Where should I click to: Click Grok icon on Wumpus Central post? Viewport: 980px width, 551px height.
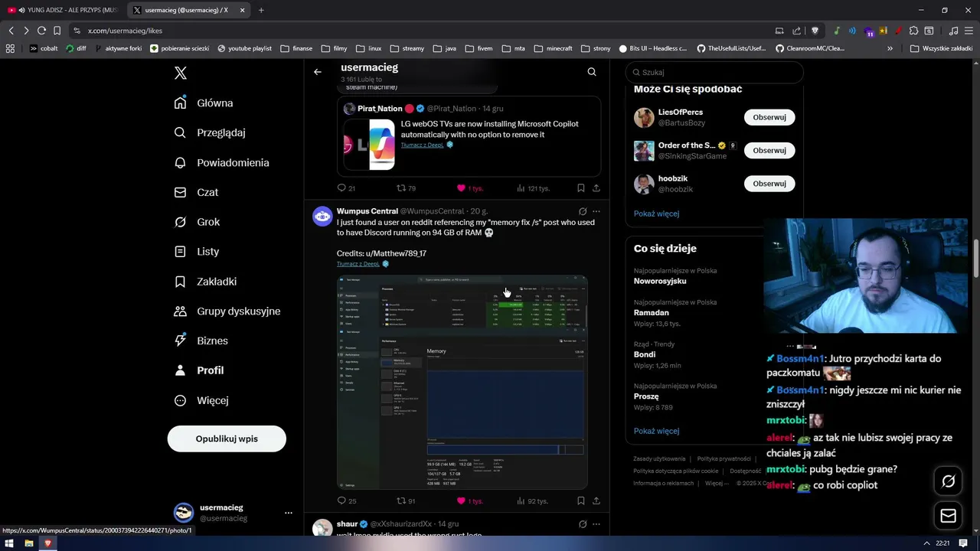click(583, 211)
